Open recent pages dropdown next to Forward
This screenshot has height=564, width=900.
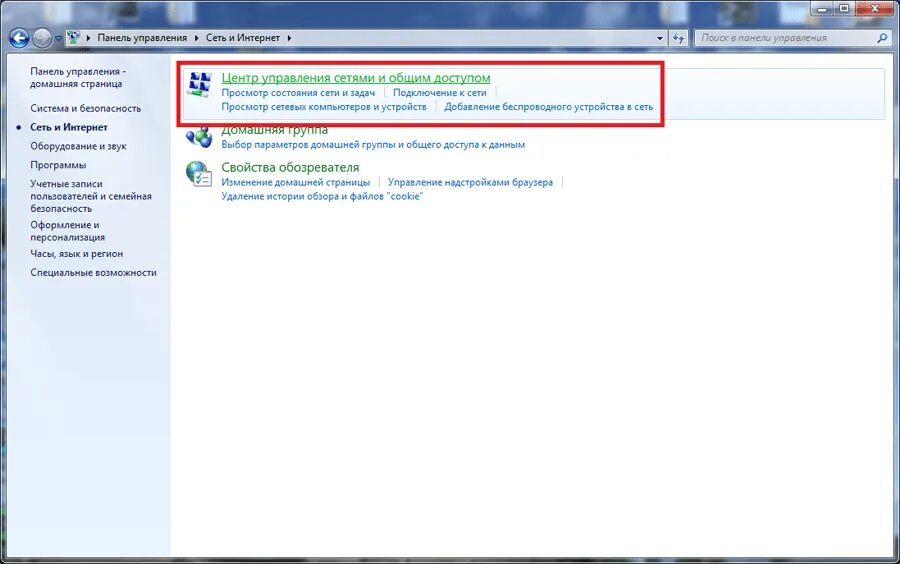point(58,39)
